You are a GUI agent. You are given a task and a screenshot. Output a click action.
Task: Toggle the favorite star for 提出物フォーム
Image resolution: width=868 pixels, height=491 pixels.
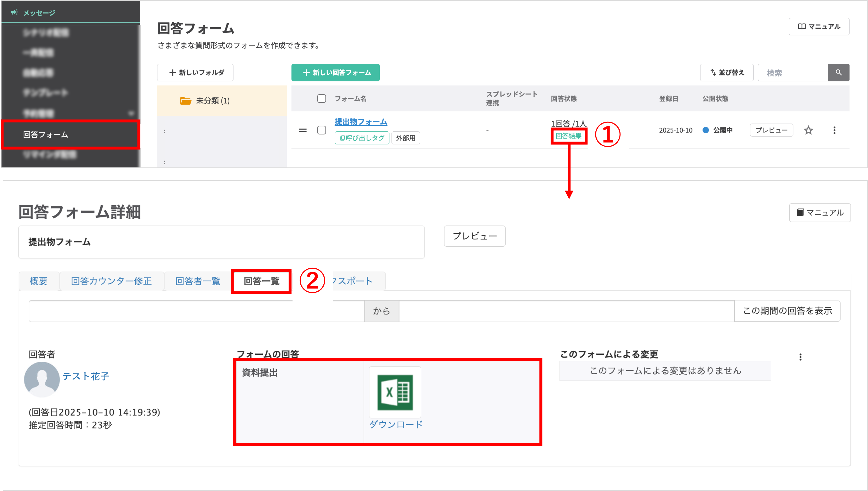tap(809, 130)
